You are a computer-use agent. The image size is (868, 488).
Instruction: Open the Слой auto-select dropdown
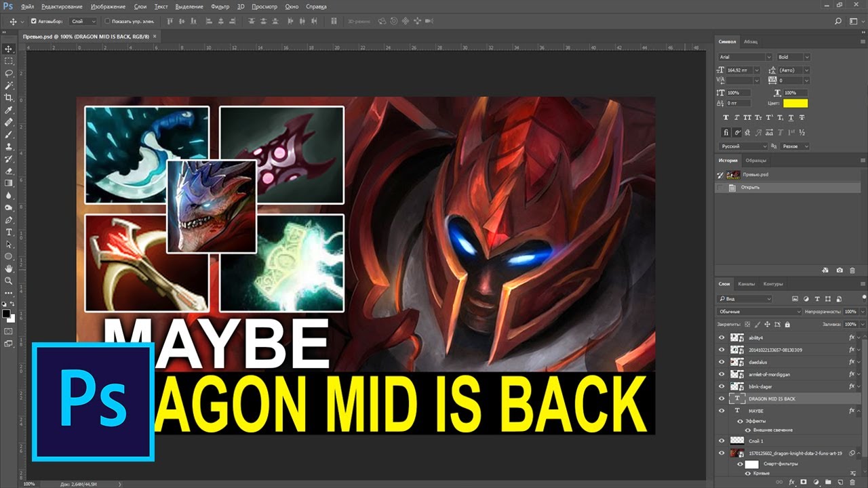point(83,21)
